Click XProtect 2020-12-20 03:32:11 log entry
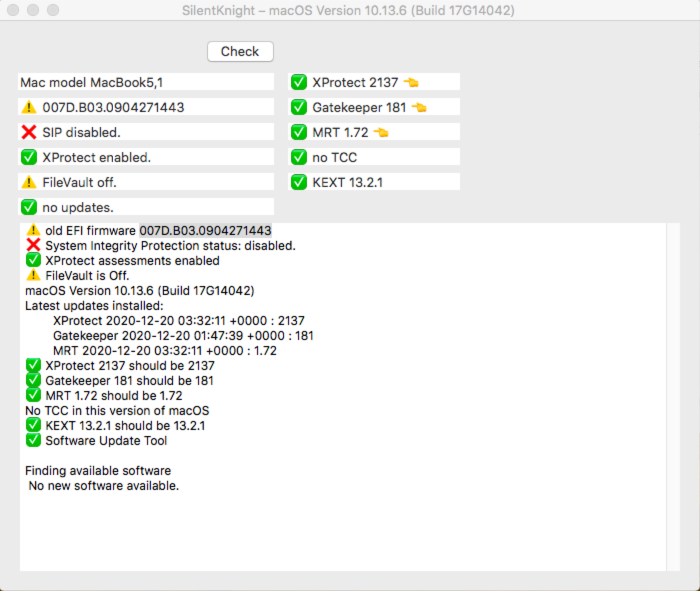The image size is (700, 591). 178,320
